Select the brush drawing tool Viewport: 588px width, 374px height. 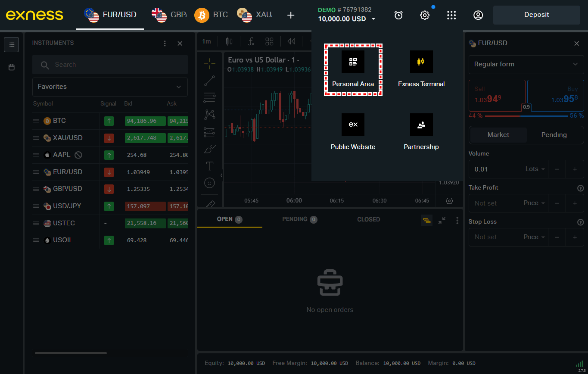pos(210,149)
